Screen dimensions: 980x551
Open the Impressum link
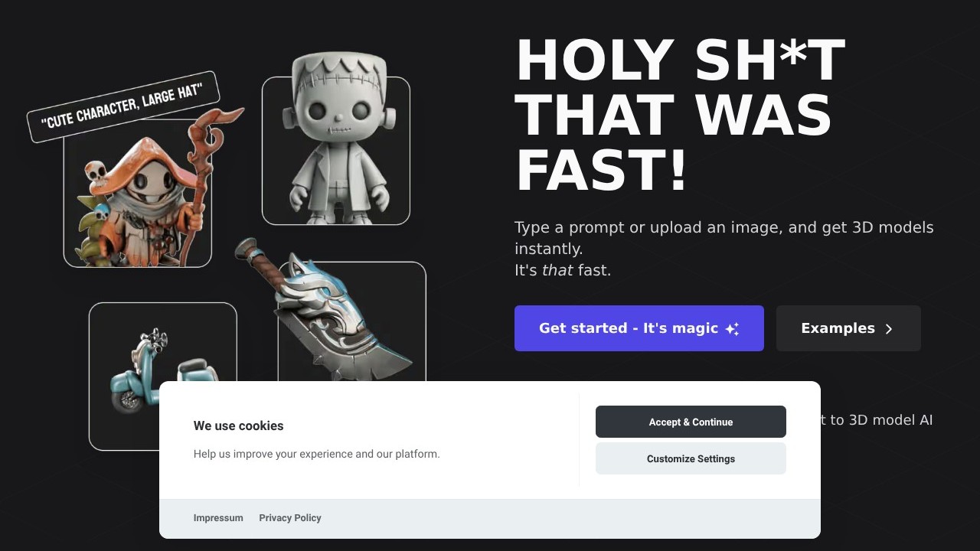(x=218, y=518)
